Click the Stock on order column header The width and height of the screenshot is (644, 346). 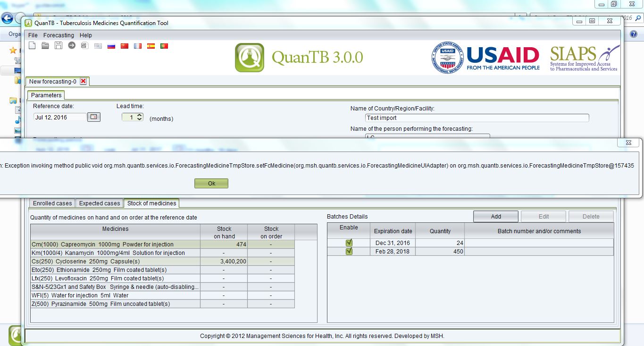271,232
